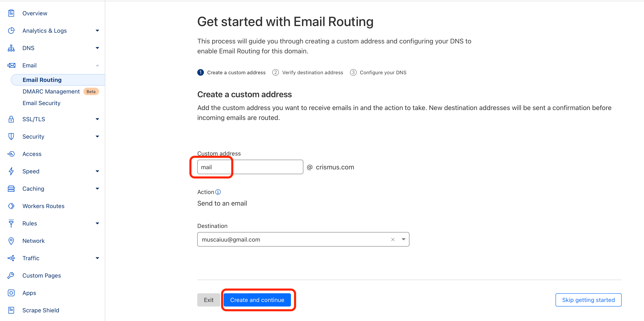Click the Overview clipboard icon
The image size is (644, 321).
pos(11,13)
